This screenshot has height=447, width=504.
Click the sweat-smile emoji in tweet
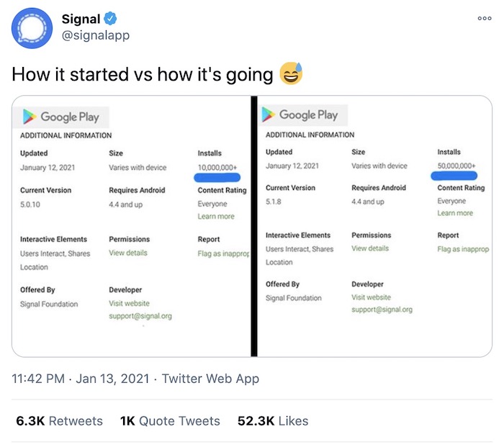291,73
